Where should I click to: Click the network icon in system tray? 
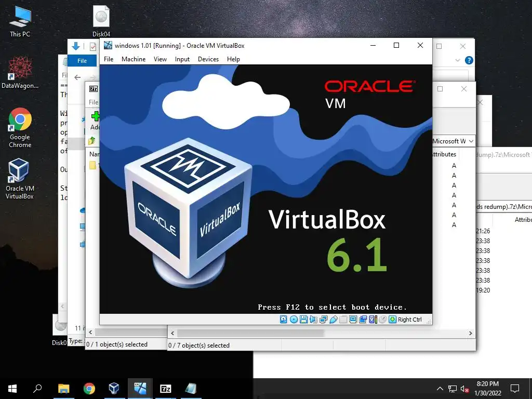click(453, 389)
